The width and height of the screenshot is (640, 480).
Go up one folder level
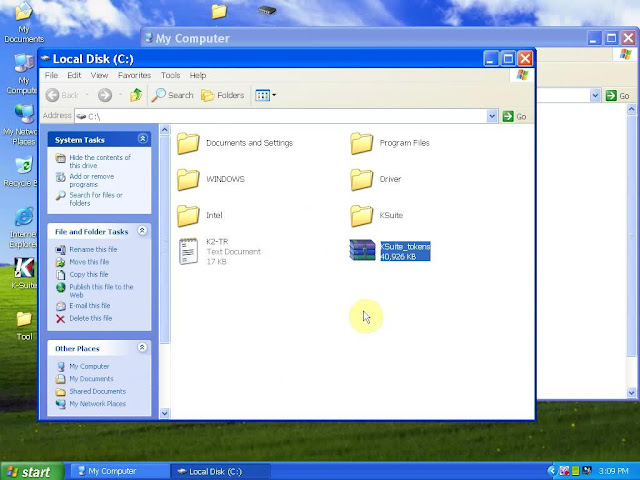[x=136, y=95]
